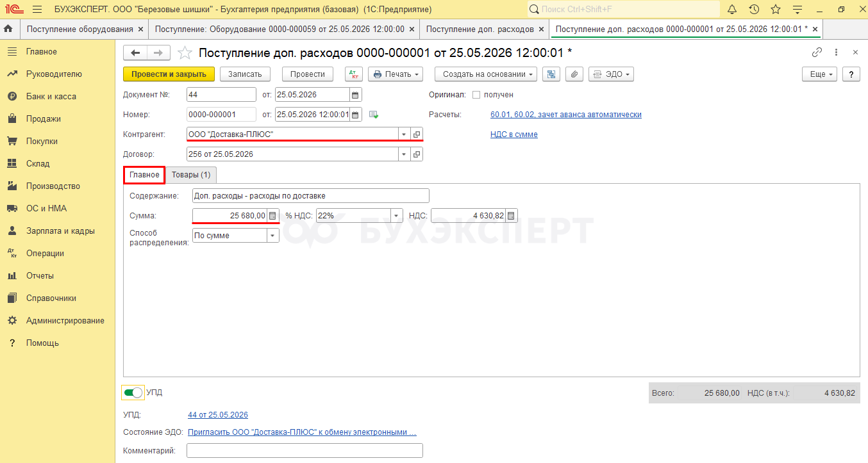Image resolution: width=868 pixels, height=463 pixels.
Task: Open the Еще dropdown menu
Action: 820,74
